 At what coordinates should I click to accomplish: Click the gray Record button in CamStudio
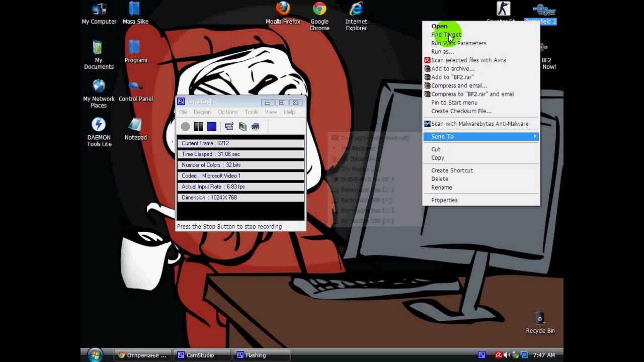point(185,127)
